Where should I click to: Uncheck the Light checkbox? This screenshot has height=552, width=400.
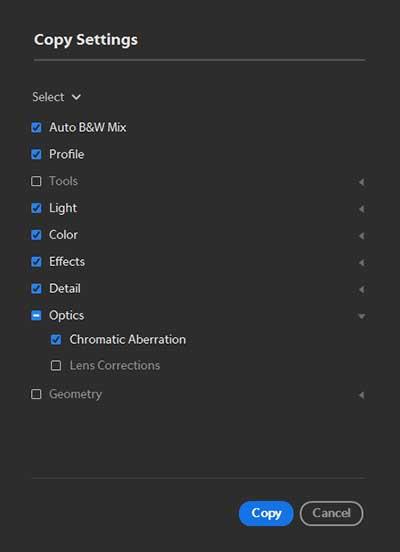tap(36, 208)
